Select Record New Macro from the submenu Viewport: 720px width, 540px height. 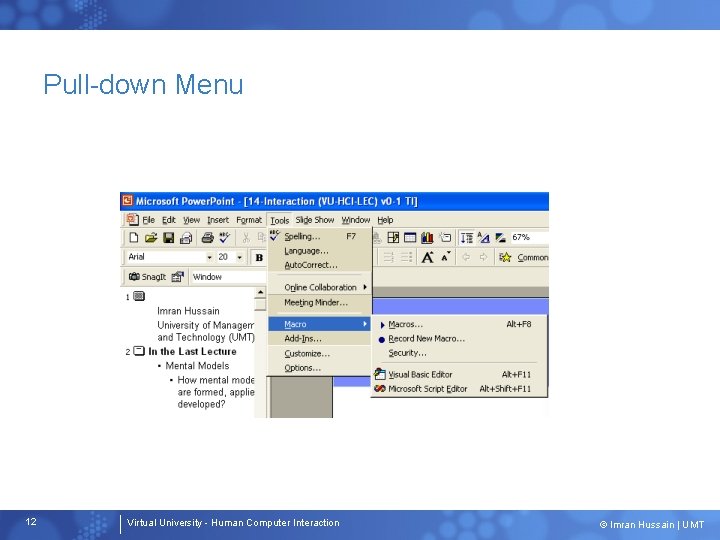click(x=427, y=338)
